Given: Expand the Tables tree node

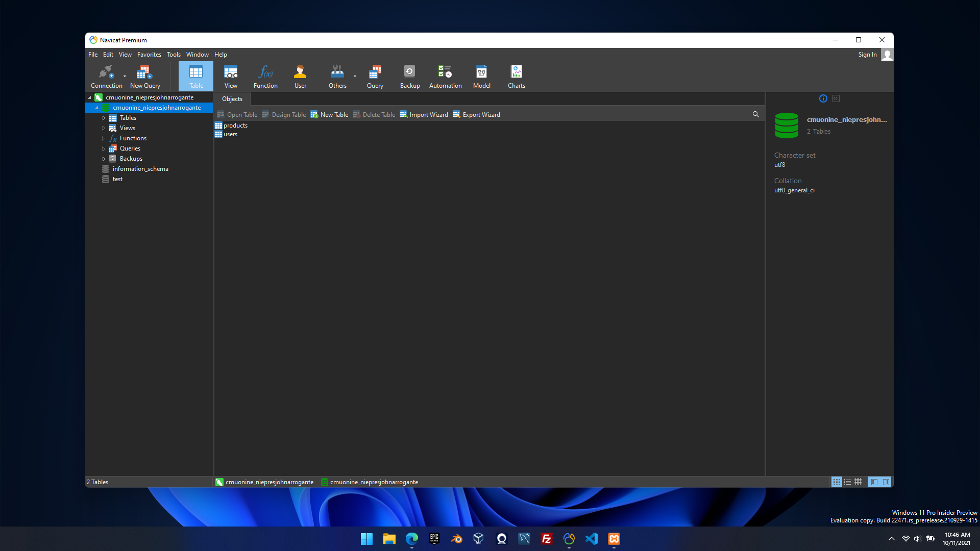Looking at the screenshot, I should coord(104,118).
